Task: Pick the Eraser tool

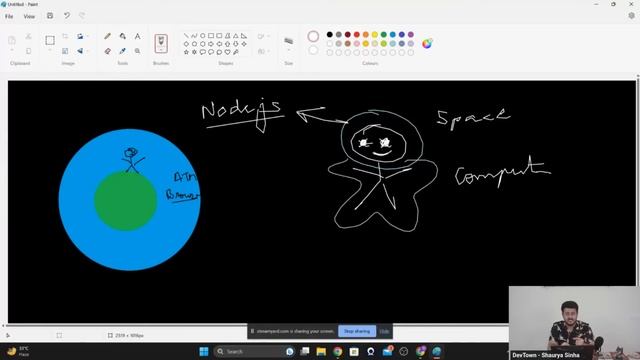Action: pyautogui.click(x=107, y=51)
